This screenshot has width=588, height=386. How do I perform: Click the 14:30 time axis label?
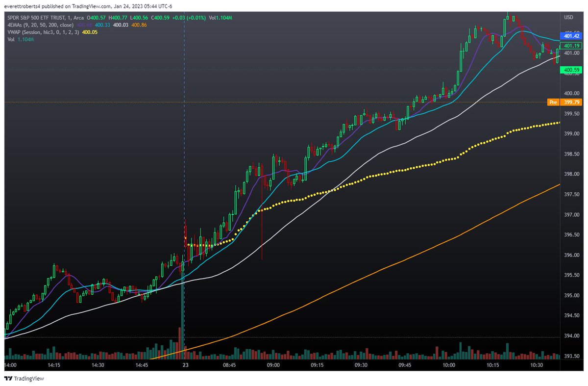[x=98, y=365]
